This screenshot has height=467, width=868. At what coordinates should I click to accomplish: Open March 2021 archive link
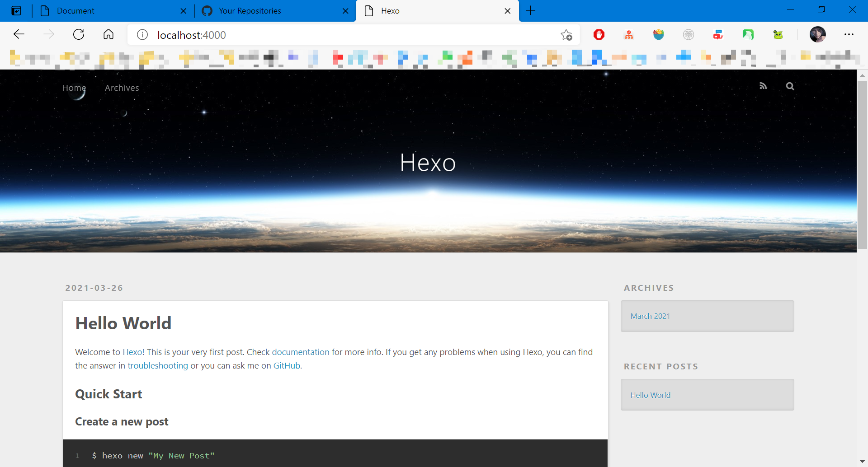click(x=650, y=316)
